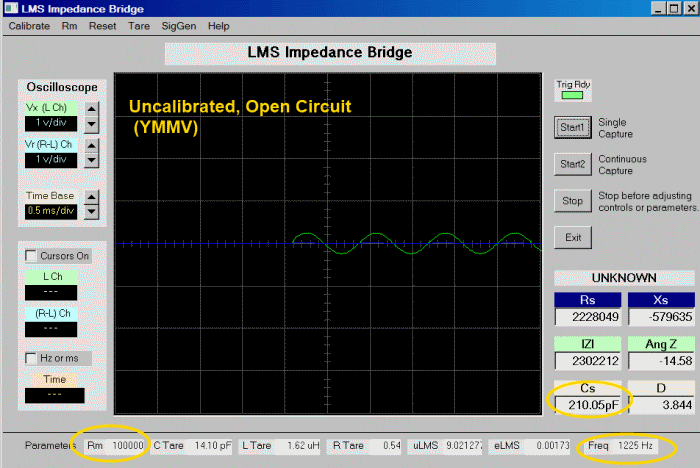Click the window icon in title bar
This screenshot has height=468, width=700.
pos(11,8)
